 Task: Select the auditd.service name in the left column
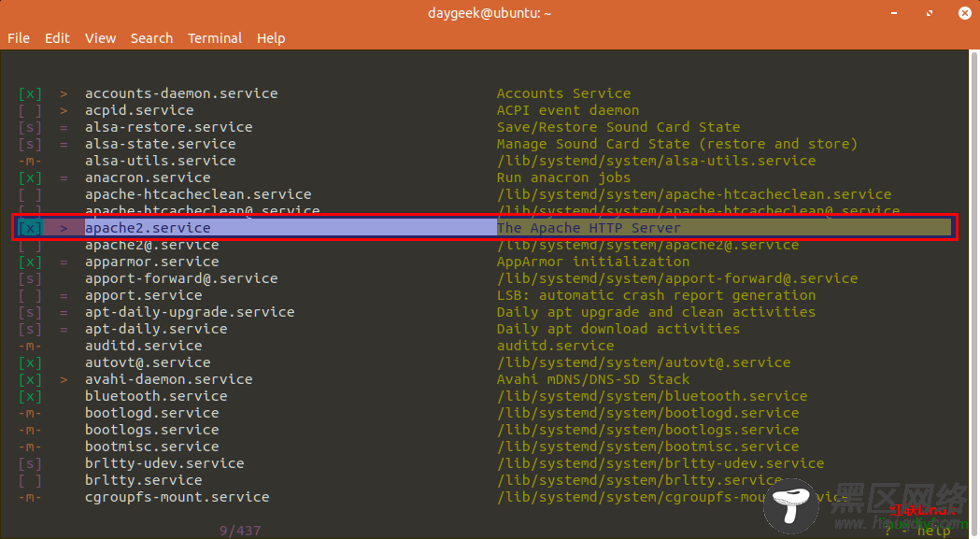coord(144,347)
